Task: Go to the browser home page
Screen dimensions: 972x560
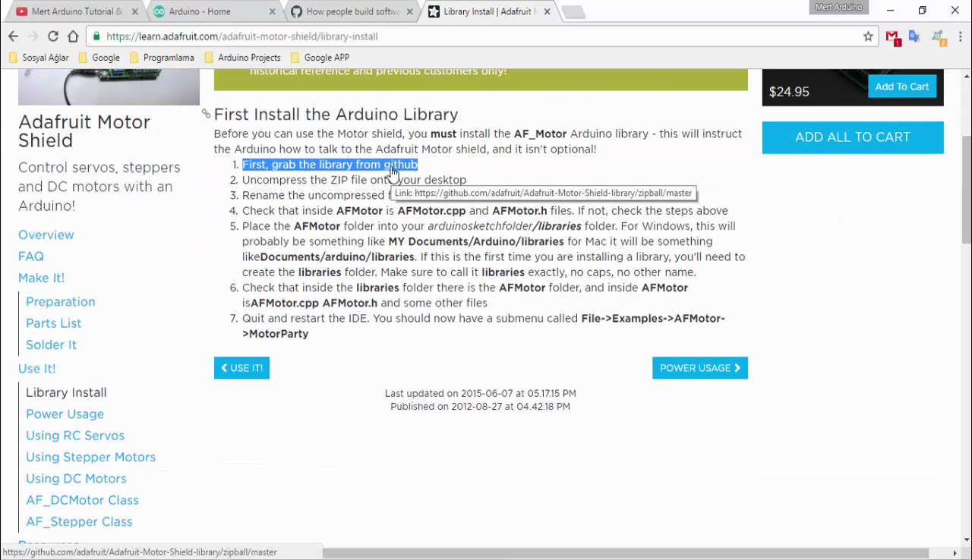Action: [73, 36]
